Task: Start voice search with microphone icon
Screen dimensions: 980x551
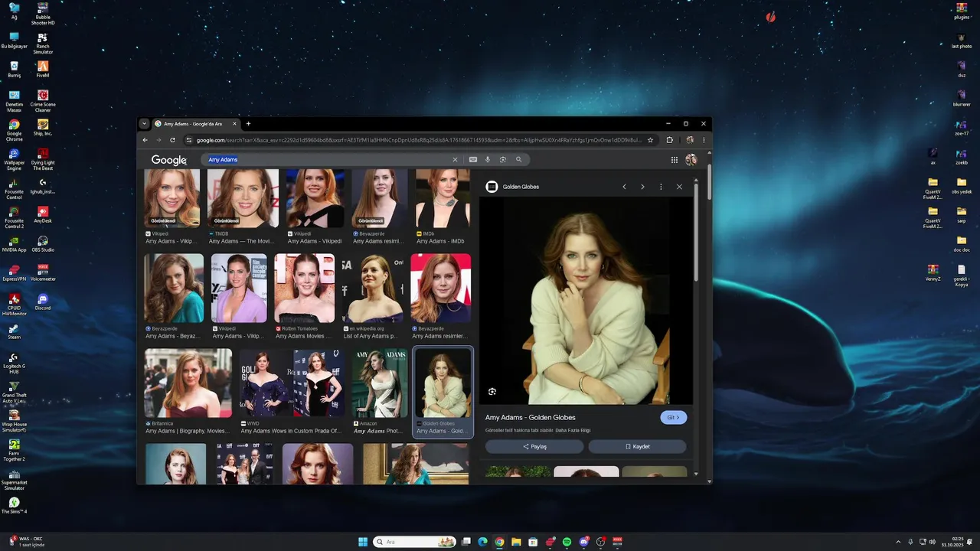Action: pyautogui.click(x=488, y=160)
